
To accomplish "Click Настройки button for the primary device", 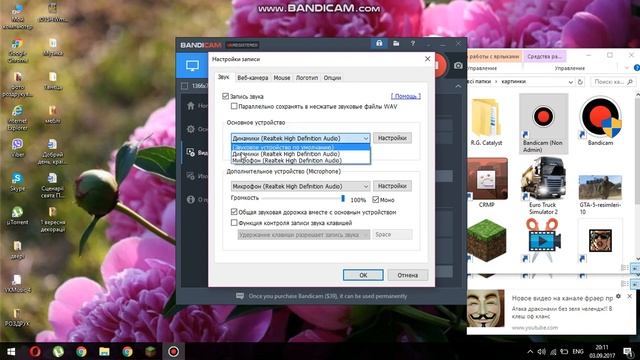I will (392, 138).
